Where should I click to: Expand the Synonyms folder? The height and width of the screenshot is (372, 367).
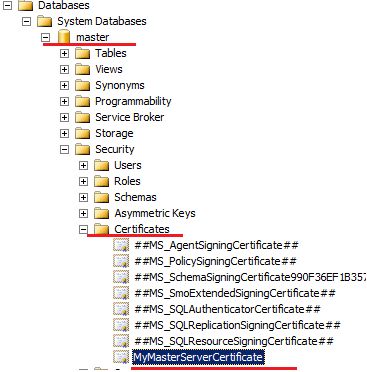(x=64, y=85)
